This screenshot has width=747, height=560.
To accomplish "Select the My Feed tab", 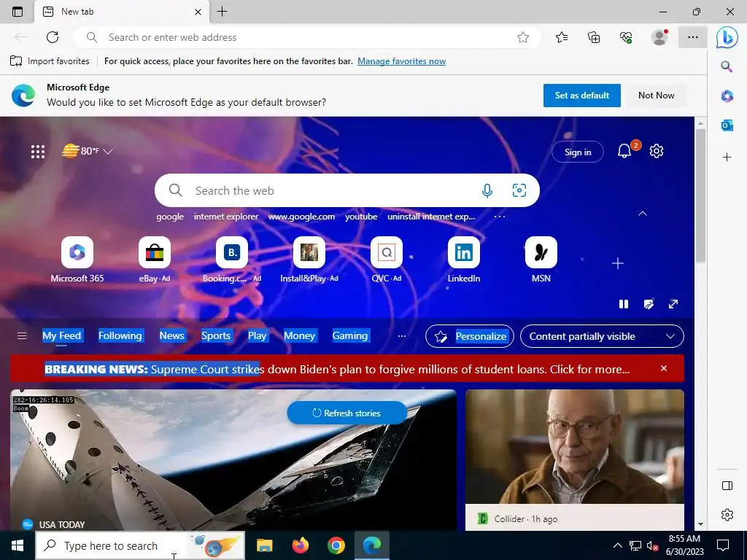I will [x=62, y=335].
